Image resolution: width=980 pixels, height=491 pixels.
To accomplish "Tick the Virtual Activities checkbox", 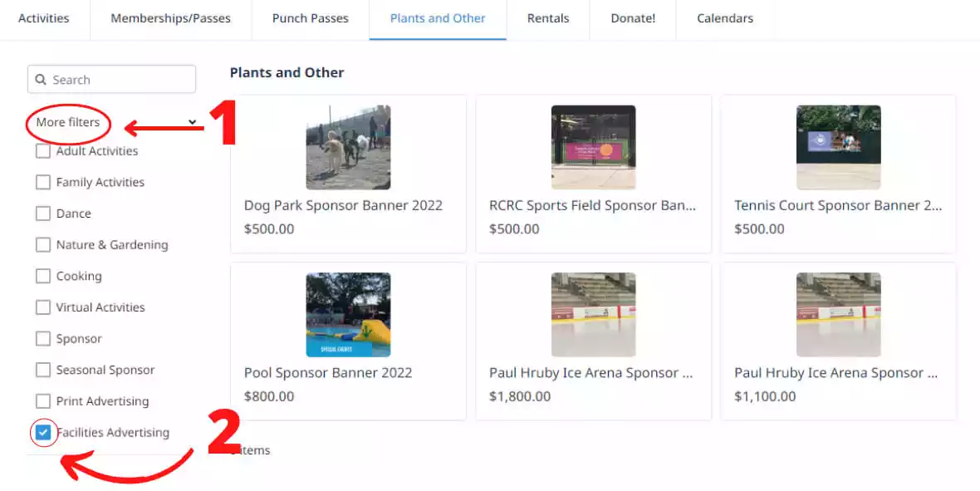I will [43, 307].
